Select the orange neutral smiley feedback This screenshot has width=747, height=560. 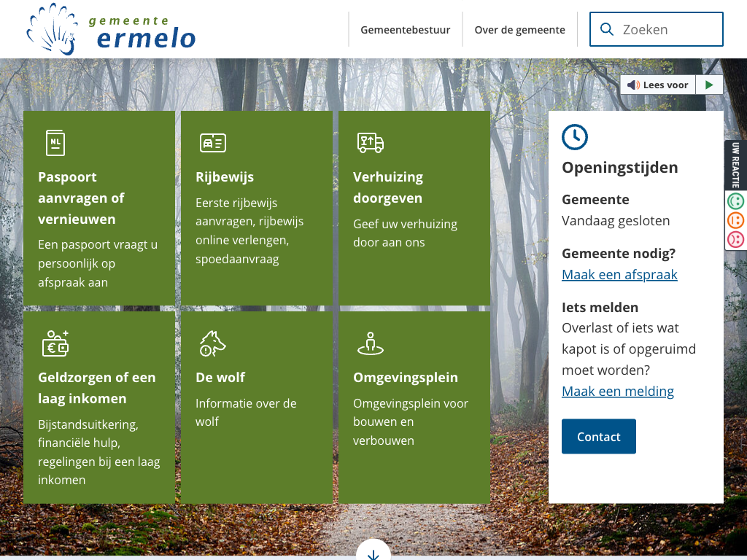[x=735, y=220]
